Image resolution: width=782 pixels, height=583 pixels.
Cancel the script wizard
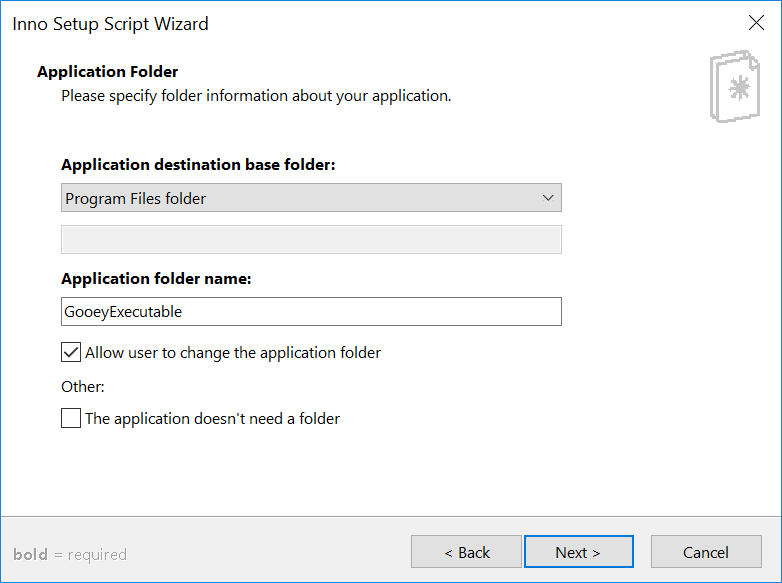point(706,552)
